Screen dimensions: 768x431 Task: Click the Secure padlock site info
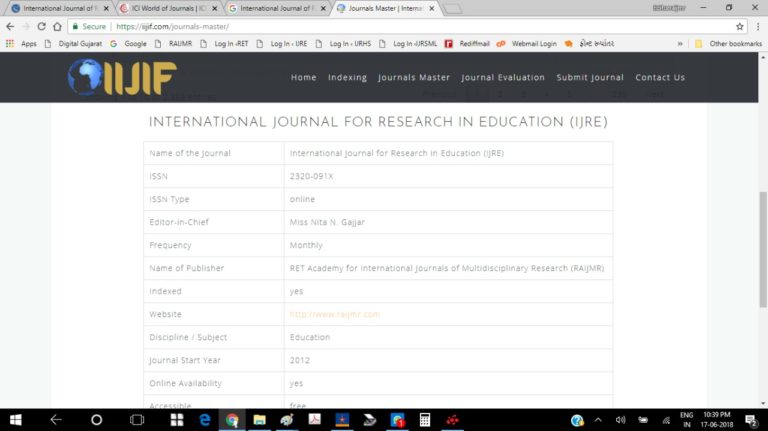pyautogui.click(x=89, y=26)
